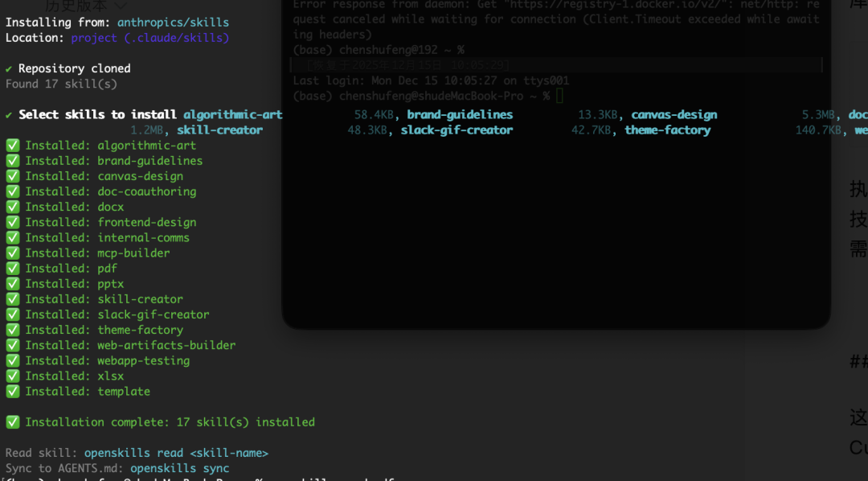Image resolution: width=868 pixels, height=481 pixels.
Task: Click green check icon beside Installed: theme-factory
Action: point(12,331)
